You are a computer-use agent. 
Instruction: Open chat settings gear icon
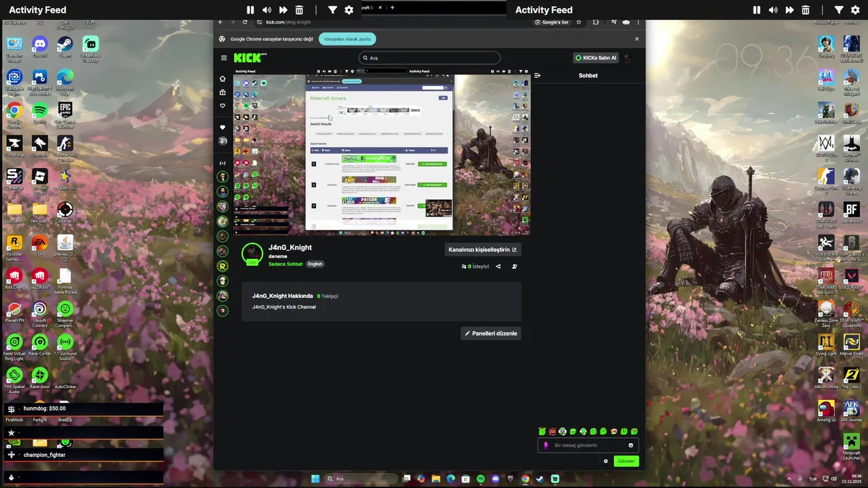click(x=606, y=461)
